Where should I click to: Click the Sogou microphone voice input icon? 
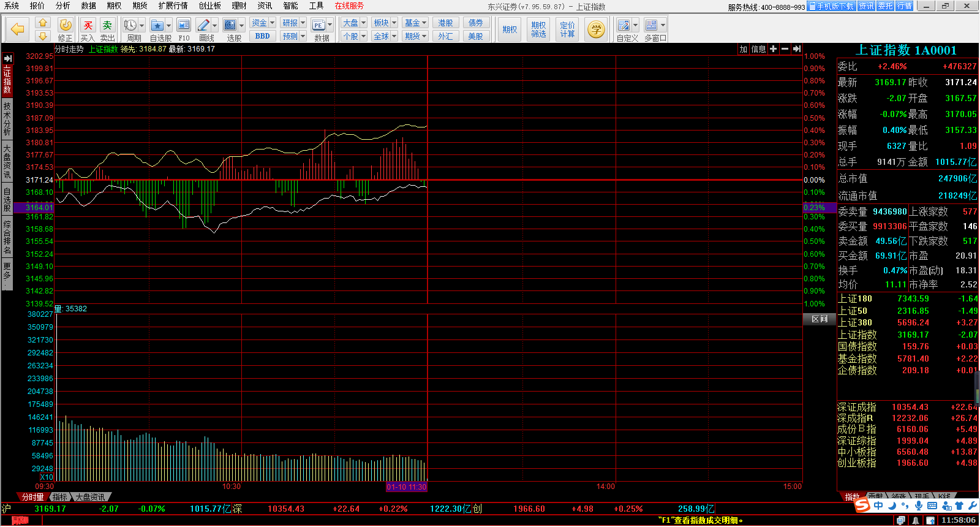tap(918, 506)
